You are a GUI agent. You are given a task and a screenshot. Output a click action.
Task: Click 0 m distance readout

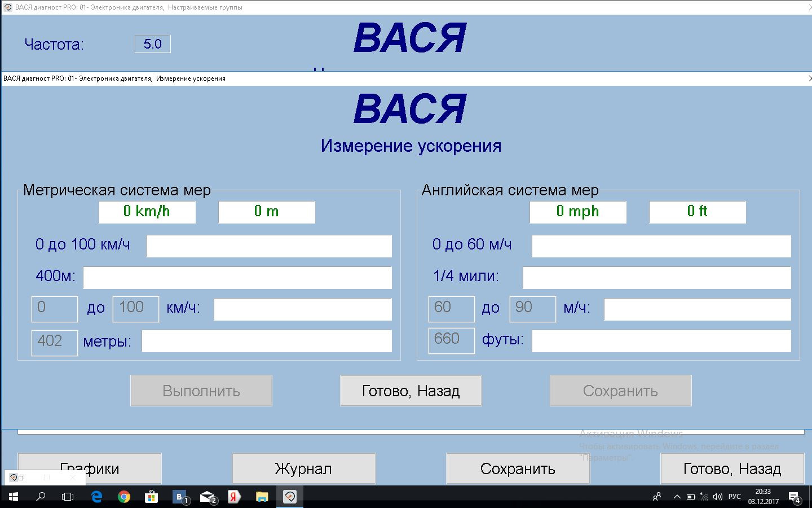click(x=267, y=212)
